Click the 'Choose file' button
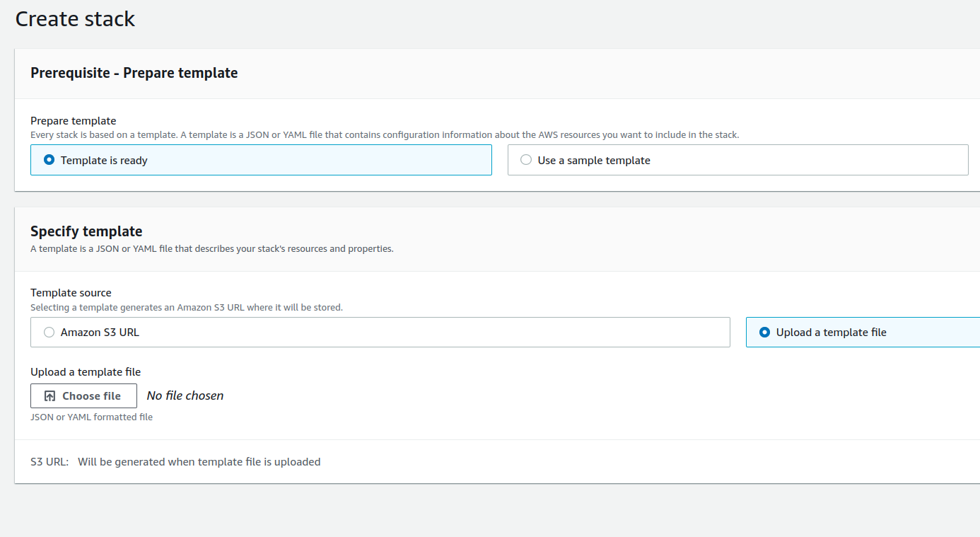This screenshot has height=537, width=980. click(x=83, y=396)
